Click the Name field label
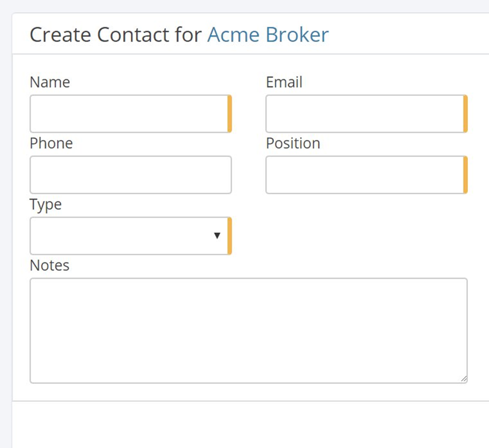489x448 pixels. pos(50,82)
